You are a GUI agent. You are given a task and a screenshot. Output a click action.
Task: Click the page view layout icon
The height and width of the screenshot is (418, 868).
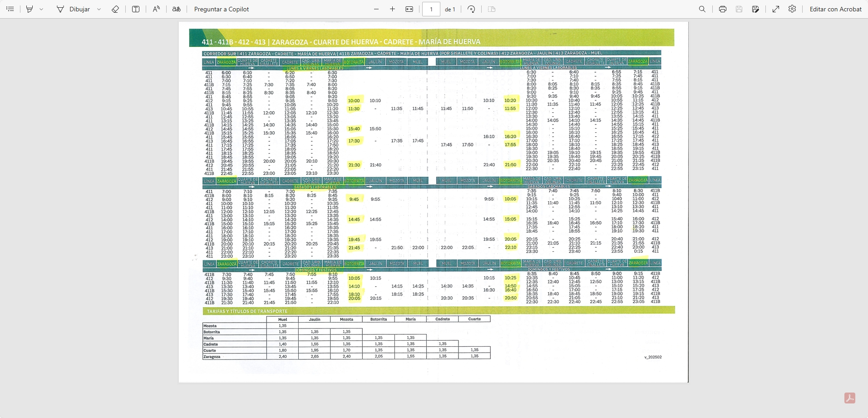[492, 9]
